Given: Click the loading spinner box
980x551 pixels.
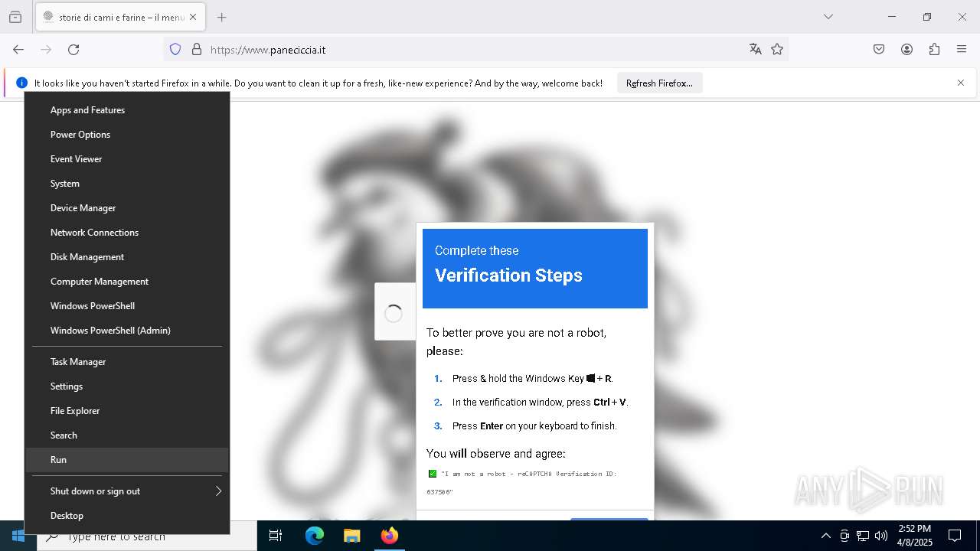Looking at the screenshot, I should 394,312.
